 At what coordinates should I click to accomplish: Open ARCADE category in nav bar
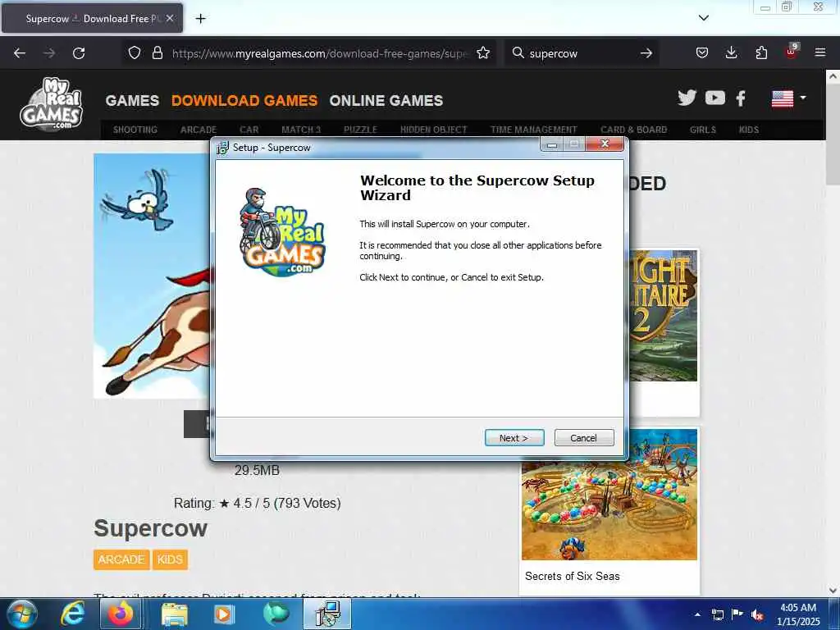199,130
